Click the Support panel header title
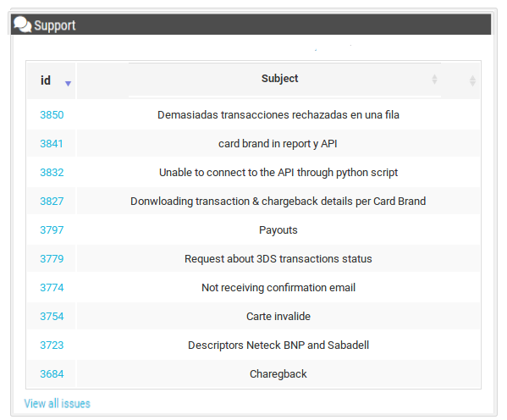Image resolution: width=507 pixels, height=420 pixels. click(55, 25)
